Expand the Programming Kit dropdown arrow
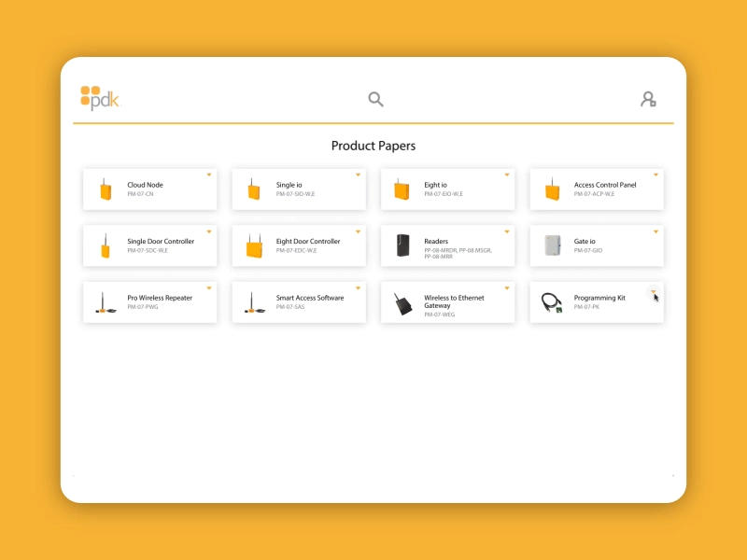The height and width of the screenshot is (560, 747). pyautogui.click(x=653, y=291)
